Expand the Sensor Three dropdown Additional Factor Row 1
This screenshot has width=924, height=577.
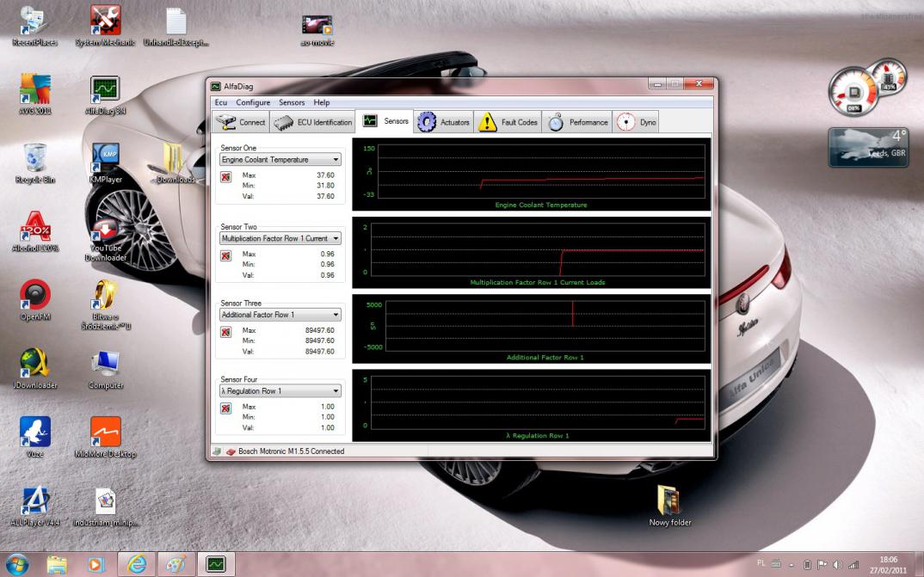pyautogui.click(x=280, y=315)
